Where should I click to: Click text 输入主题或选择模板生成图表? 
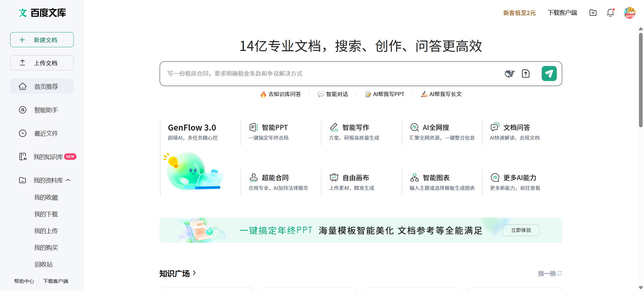(442, 188)
